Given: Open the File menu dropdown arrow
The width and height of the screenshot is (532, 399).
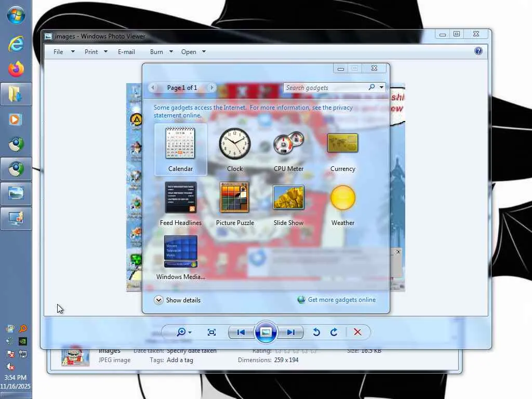Looking at the screenshot, I should [x=73, y=51].
